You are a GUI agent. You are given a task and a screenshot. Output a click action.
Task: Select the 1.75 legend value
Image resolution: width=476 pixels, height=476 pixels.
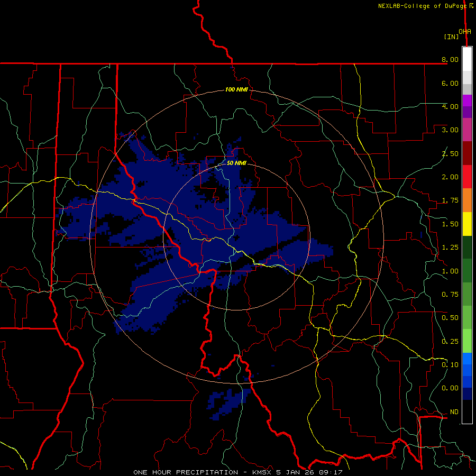tap(450, 200)
